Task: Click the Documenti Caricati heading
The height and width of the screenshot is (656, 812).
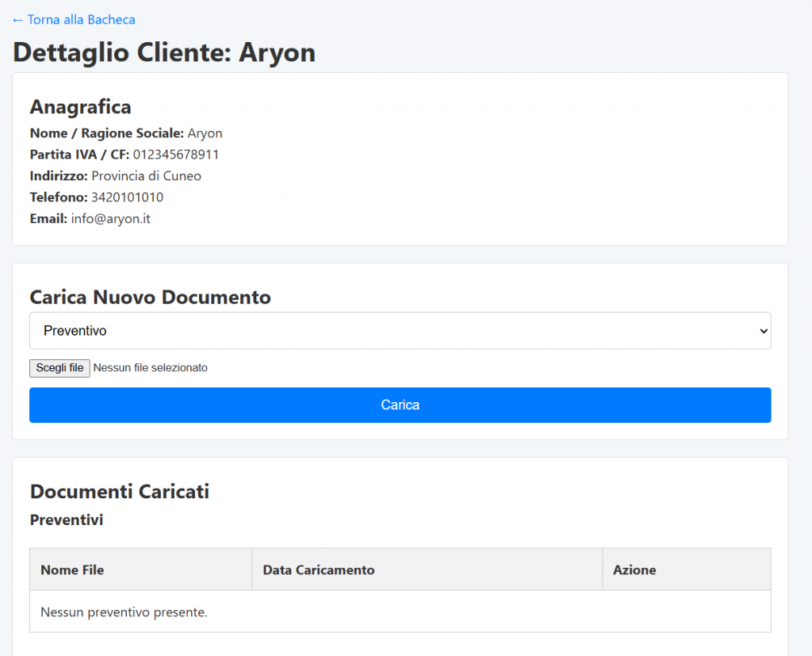Action: [x=119, y=491]
